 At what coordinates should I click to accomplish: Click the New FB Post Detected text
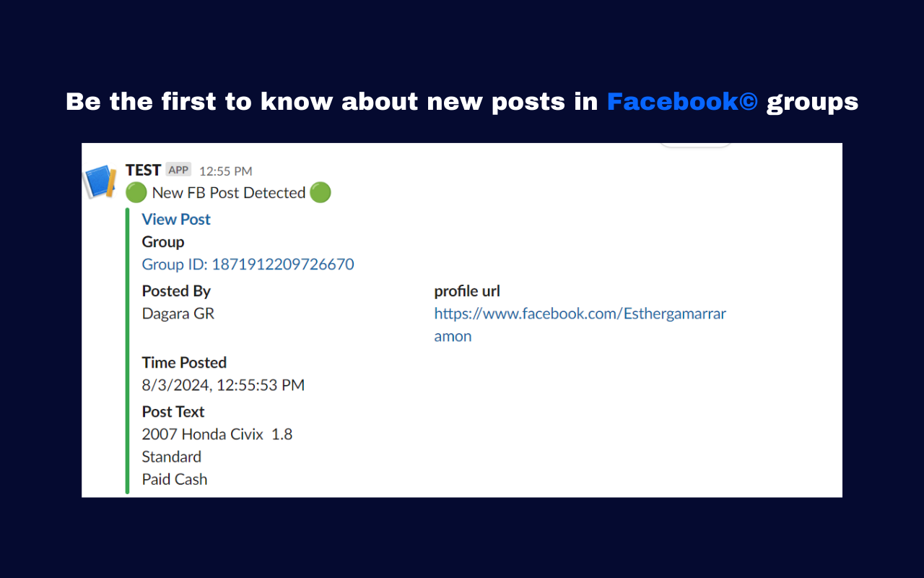coord(229,193)
